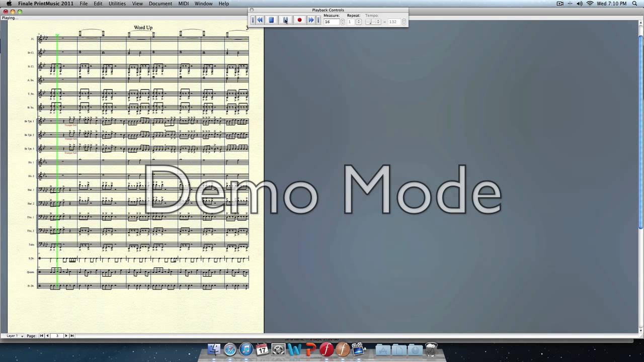Image resolution: width=644 pixels, height=362 pixels.
Task: Open the bronze Finale PrintMusic Dock icon
Action: [343, 349]
